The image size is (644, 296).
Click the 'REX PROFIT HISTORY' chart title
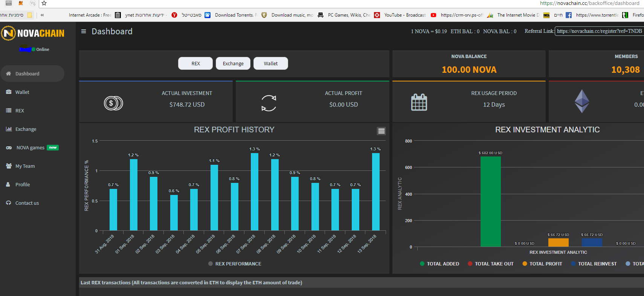click(x=234, y=130)
